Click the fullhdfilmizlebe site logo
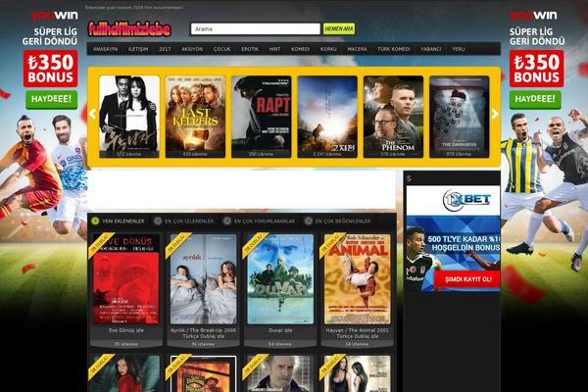This screenshot has height=392, width=588. pos(129,29)
